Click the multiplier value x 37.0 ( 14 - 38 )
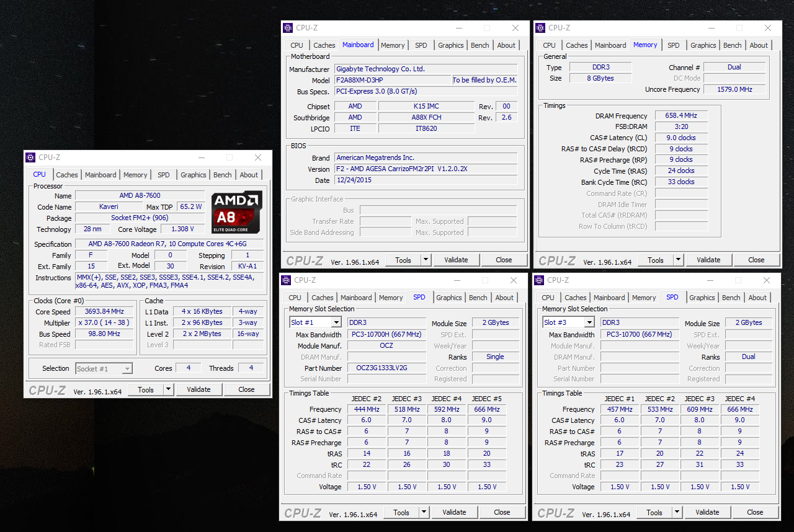This screenshot has width=794, height=532. (104, 322)
